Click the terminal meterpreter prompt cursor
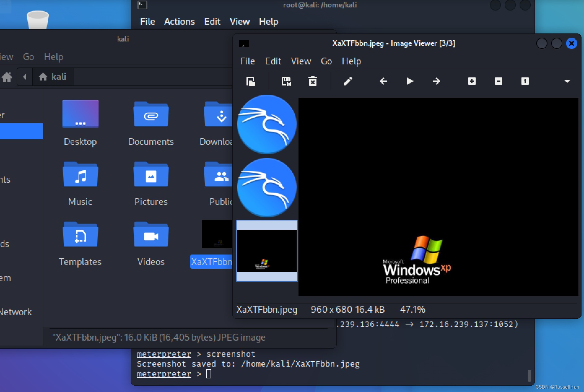Screen dimensions: 584x392 coord(209,374)
